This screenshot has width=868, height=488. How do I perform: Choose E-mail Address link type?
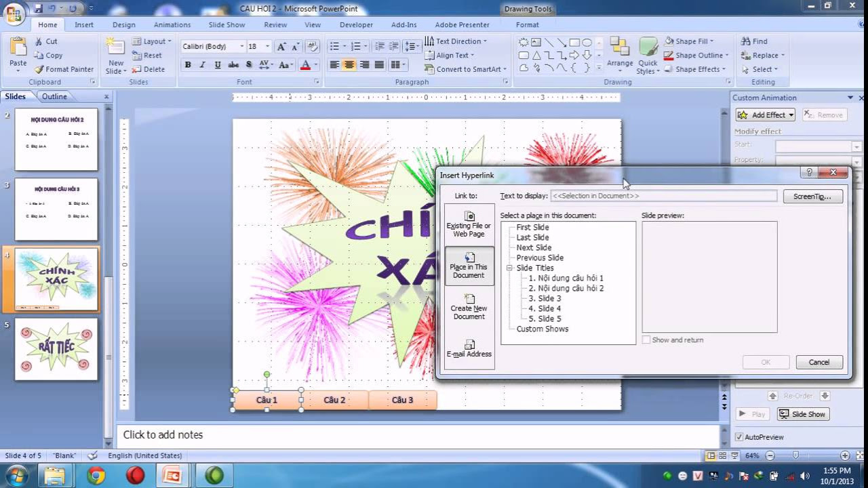pos(469,349)
